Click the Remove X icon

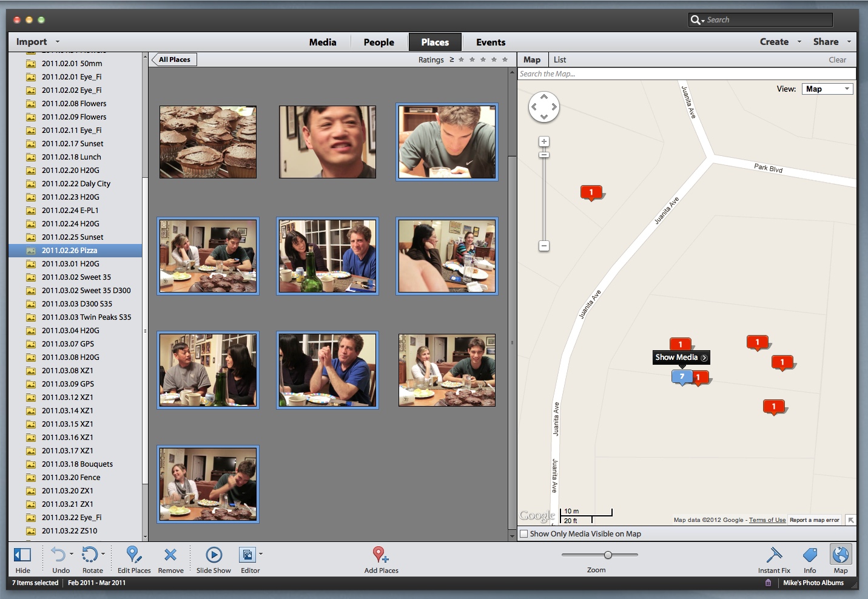pyautogui.click(x=170, y=555)
